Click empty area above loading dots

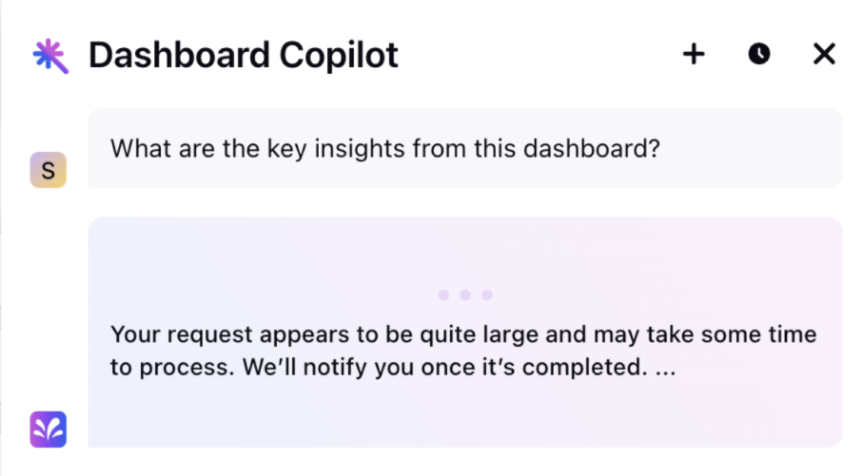[x=465, y=252]
